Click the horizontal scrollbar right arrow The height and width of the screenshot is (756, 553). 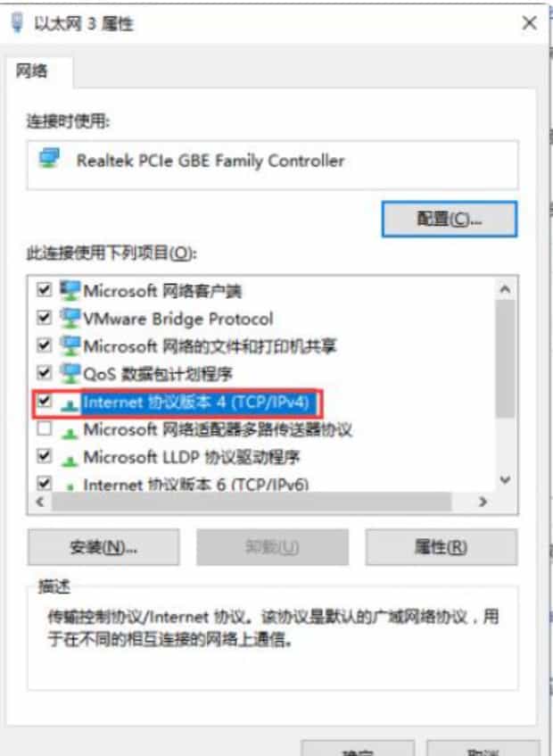tap(483, 502)
